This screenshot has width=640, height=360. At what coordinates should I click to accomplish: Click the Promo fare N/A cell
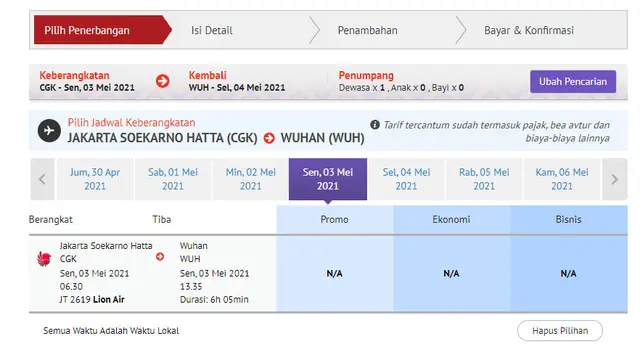click(335, 273)
